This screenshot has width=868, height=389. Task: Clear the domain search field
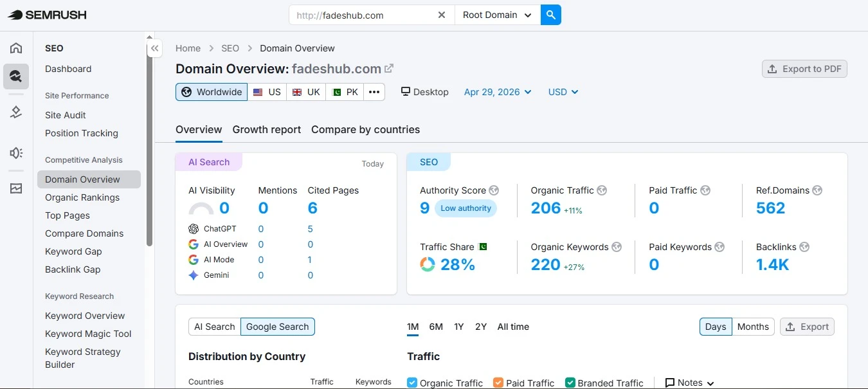coord(441,15)
